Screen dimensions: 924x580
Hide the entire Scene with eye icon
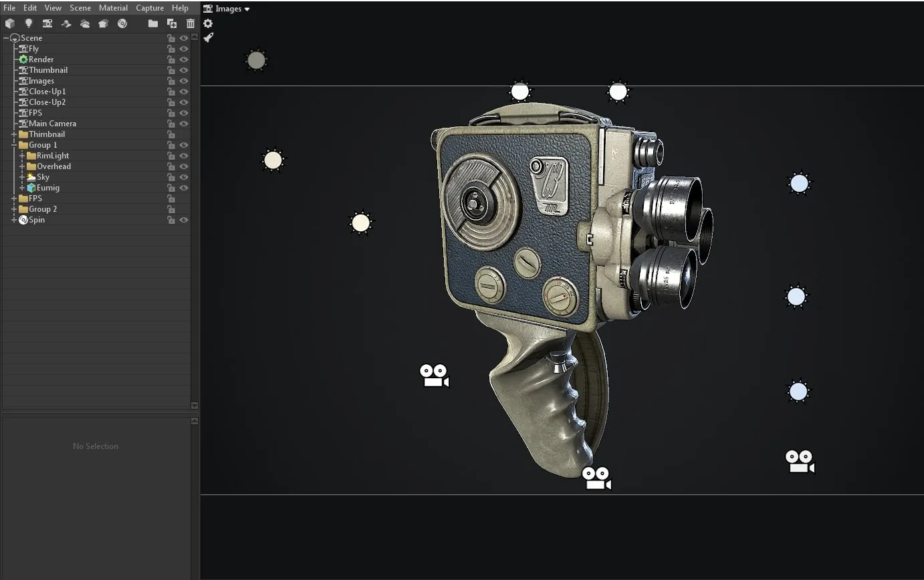coord(184,38)
